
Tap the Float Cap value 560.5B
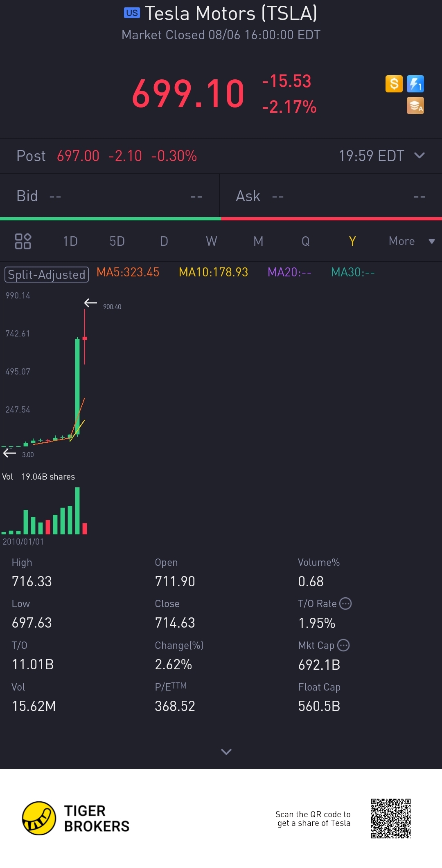(319, 706)
